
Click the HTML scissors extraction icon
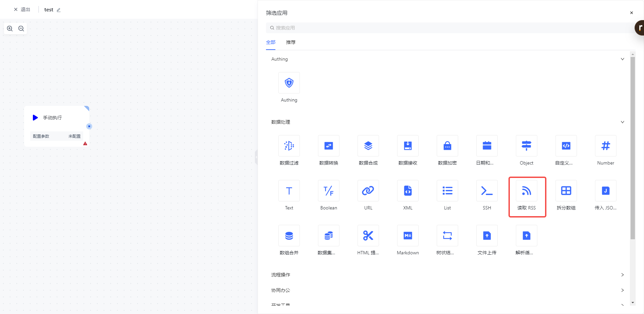click(x=368, y=236)
